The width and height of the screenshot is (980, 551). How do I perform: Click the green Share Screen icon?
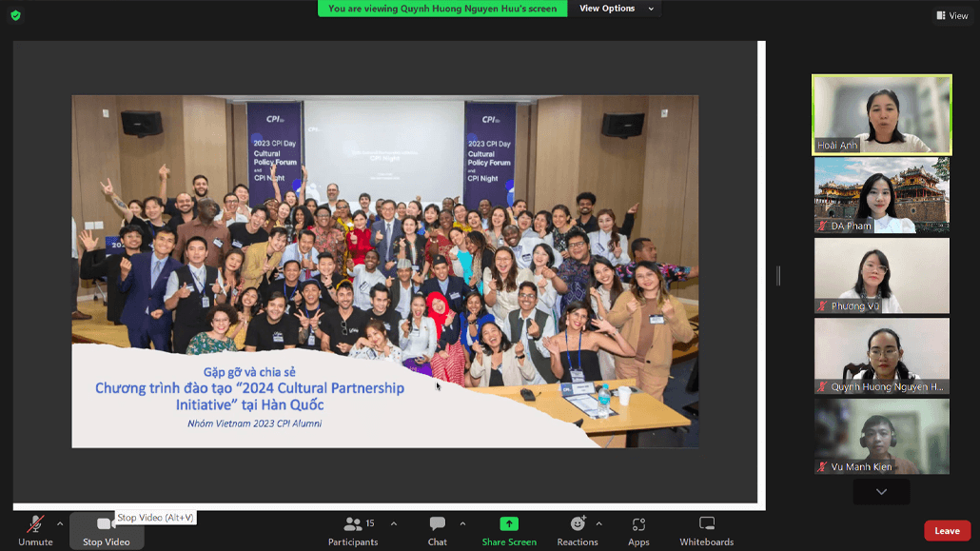pos(509,524)
